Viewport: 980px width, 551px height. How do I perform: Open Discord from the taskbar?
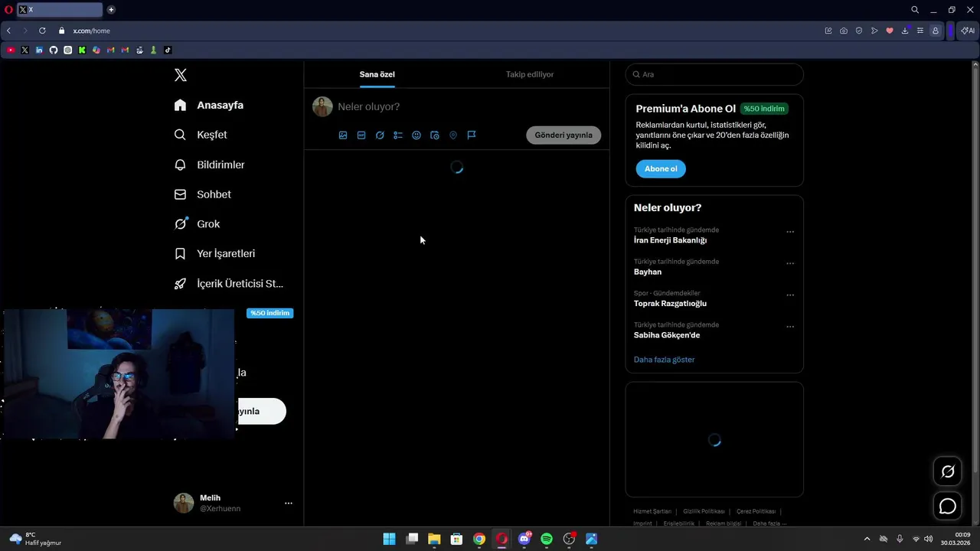pyautogui.click(x=524, y=539)
